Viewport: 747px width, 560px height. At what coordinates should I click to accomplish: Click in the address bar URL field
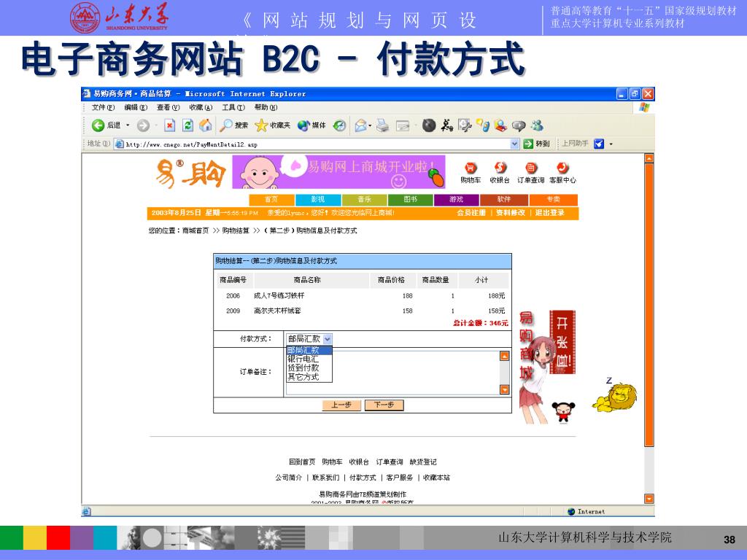(317, 144)
